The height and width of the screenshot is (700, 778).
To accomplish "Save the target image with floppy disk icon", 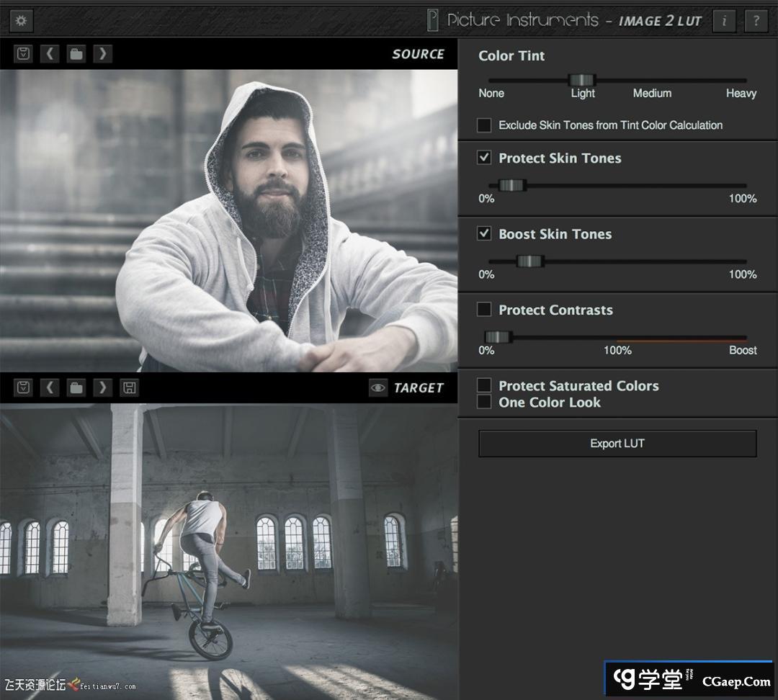I will [129, 387].
